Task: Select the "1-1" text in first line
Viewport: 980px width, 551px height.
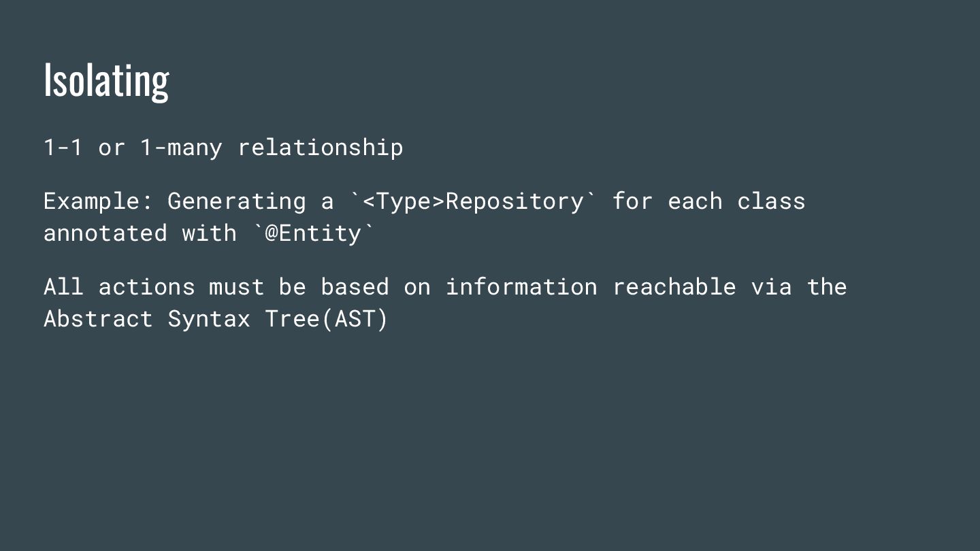Action: pyautogui.click(x=63, y=147)
